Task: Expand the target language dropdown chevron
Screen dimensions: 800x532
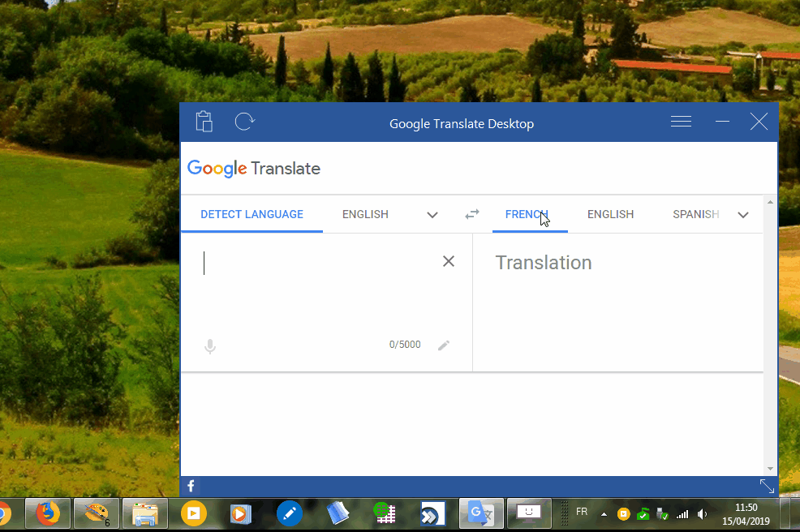Action: 743,215
